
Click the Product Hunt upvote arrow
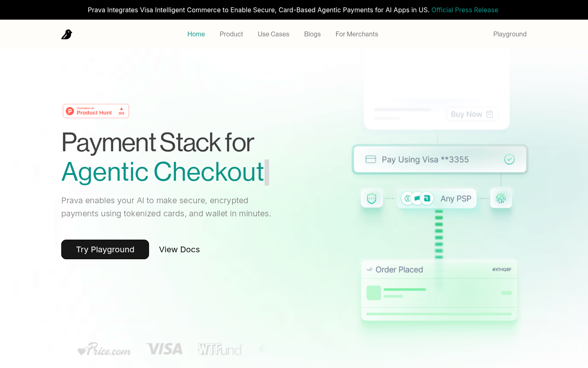click(x=121, y=109)
